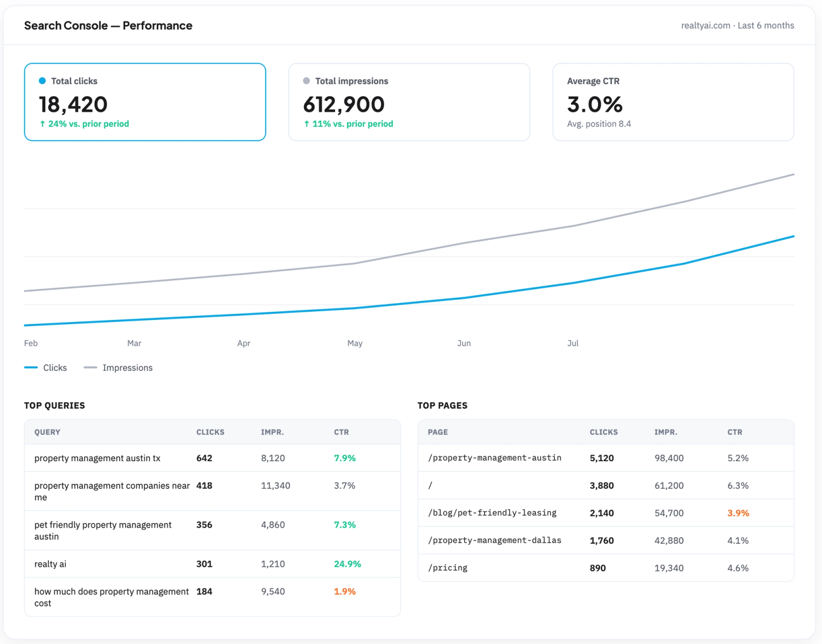Sort Top Pages by IMPR. column header

[666, 432]
